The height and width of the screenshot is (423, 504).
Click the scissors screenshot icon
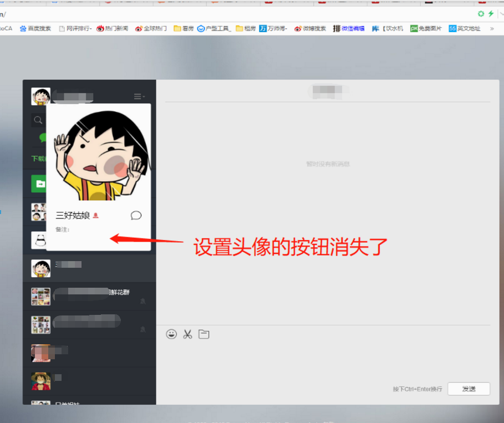(187, 334)
